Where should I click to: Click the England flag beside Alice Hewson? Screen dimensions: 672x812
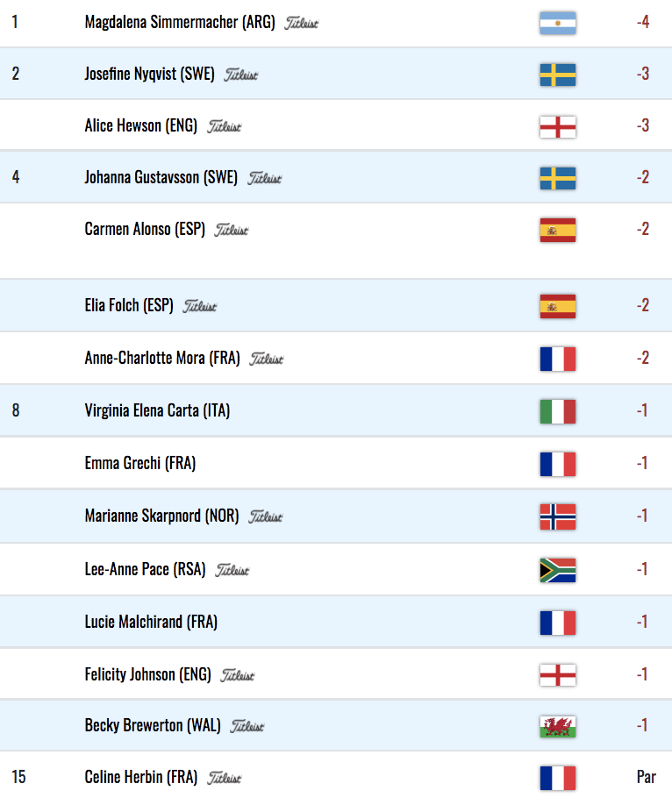coord(557,126)
